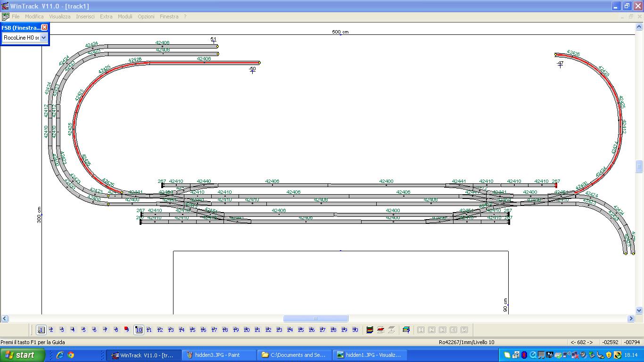
Task: Click the height marker labeled -50
Action: coord(252,70)
